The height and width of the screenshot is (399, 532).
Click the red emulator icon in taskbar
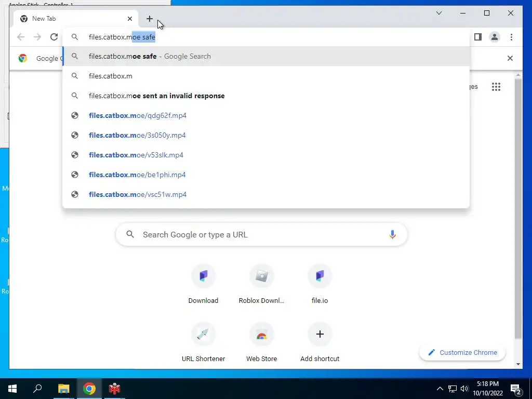[114, 389]
